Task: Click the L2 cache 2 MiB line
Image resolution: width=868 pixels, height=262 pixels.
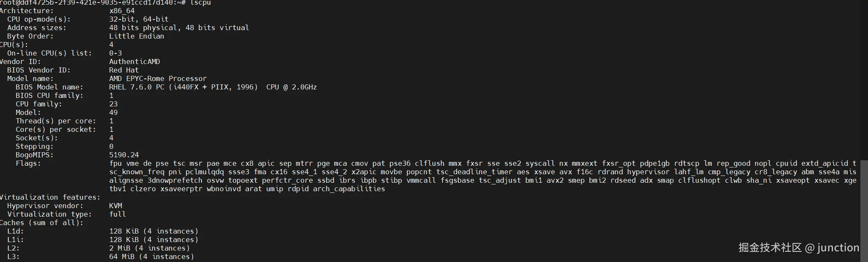Action: tap(149, 248)
